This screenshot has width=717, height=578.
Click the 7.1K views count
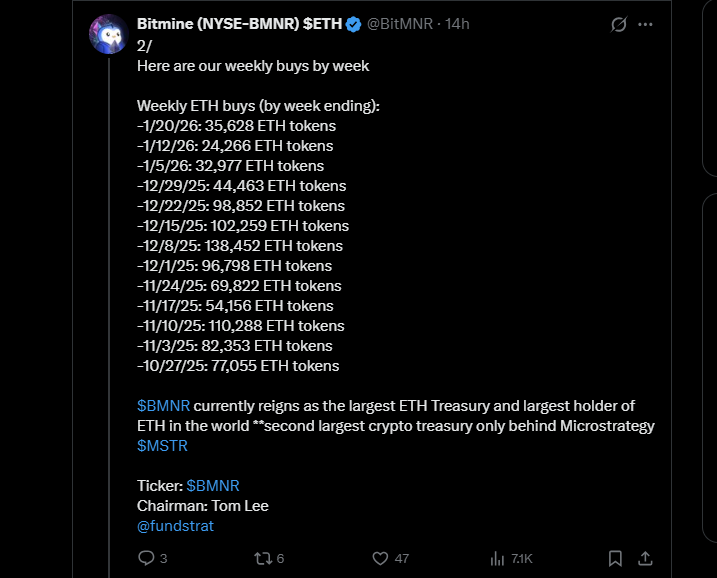tap(523, 557)
